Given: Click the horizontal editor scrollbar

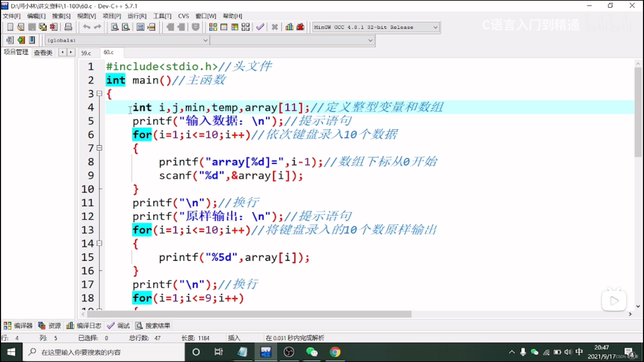Looking at the screenshot, I should point(249,314).
